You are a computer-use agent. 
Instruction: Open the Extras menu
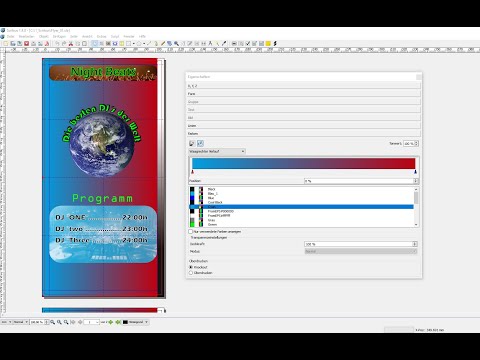pyautogui.click(x=101, y=36)
